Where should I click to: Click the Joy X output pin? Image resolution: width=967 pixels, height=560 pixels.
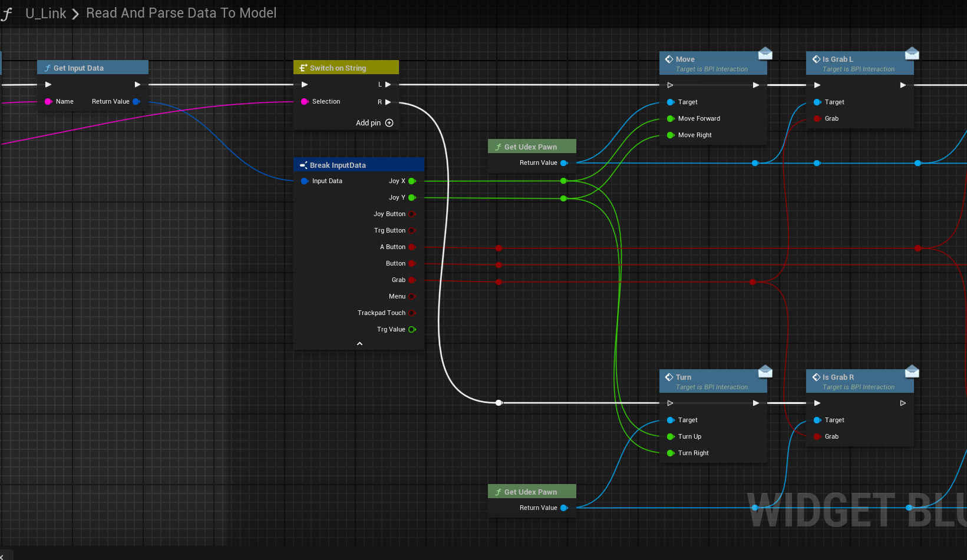412,181
